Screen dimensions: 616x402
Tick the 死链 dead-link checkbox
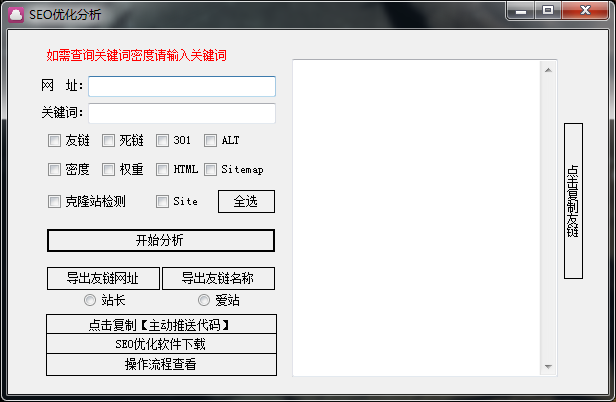[x=109, y=140]
